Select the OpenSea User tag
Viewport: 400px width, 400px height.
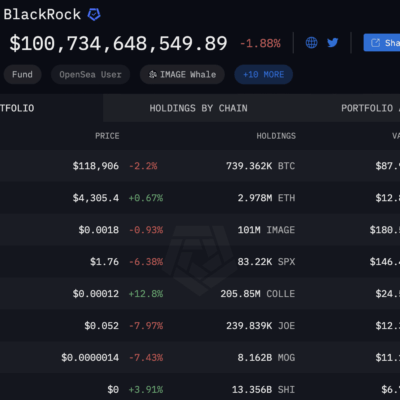click(90, 74)
